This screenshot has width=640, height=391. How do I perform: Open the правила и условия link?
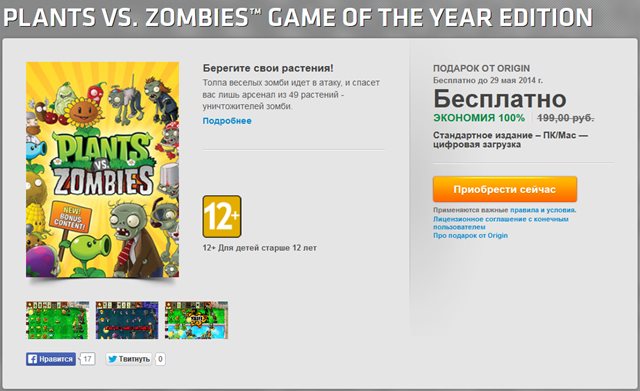(x=543, y=210)
